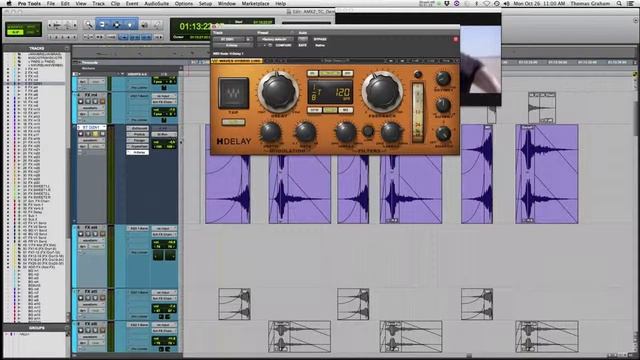This screenshot has height=360, width=640.
Task: Open the Edit menu
Action: pyautogui.click(x=65, y=3)
